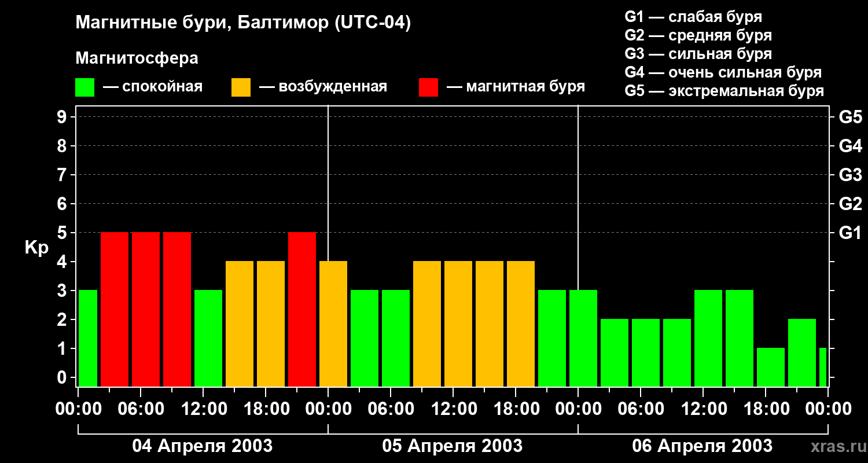Click the 'Магнитосфера' legend heading

[x=137, y=58]
